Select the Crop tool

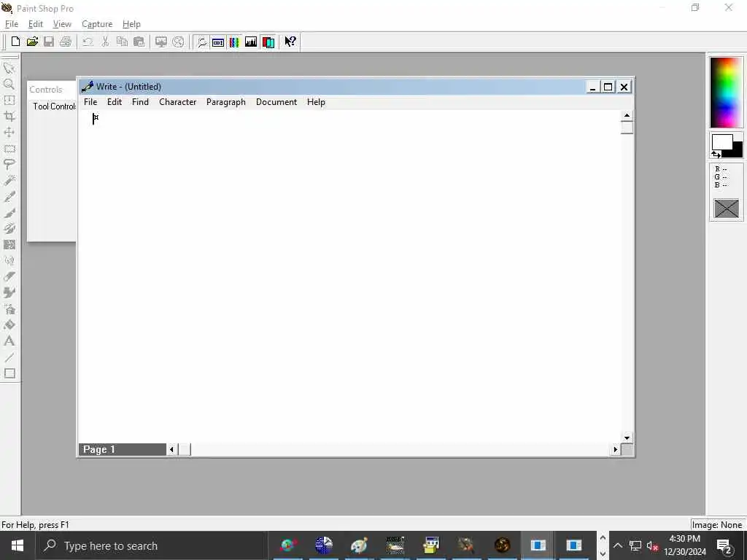(9, 117)
